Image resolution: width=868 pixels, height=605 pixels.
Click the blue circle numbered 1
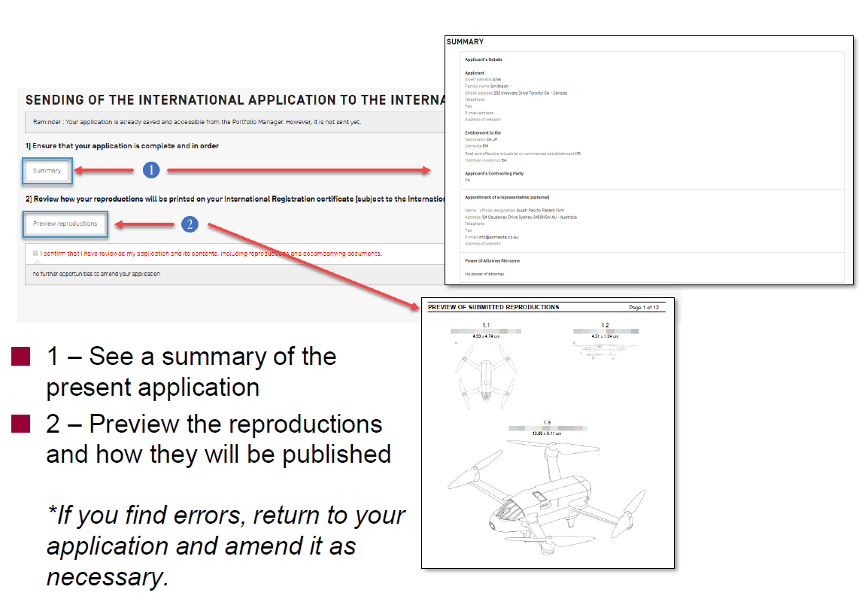[x=150, y=170]
